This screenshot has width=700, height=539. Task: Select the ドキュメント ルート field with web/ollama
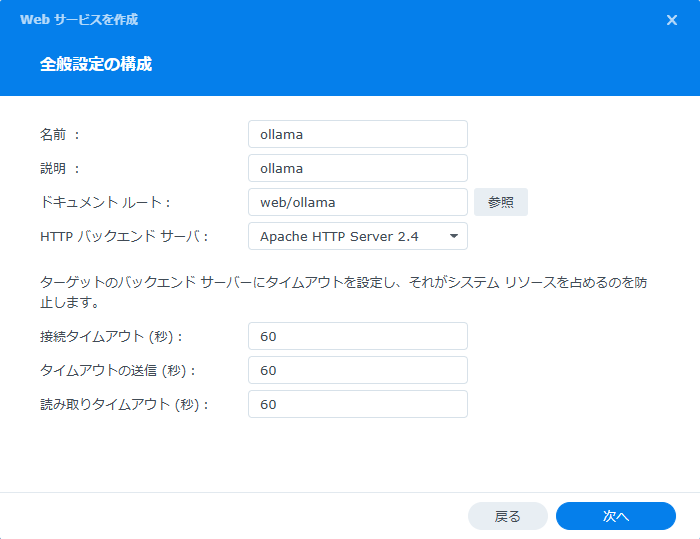click(x=358, y=202)
